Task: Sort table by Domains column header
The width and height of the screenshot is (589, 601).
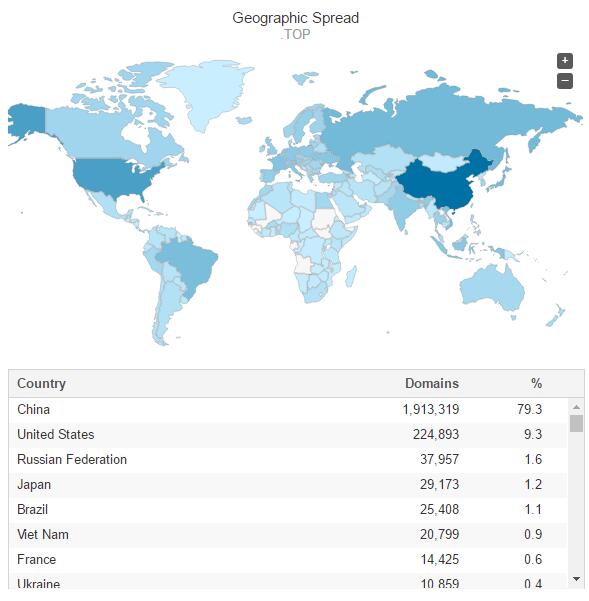Action: click(432, 383)
